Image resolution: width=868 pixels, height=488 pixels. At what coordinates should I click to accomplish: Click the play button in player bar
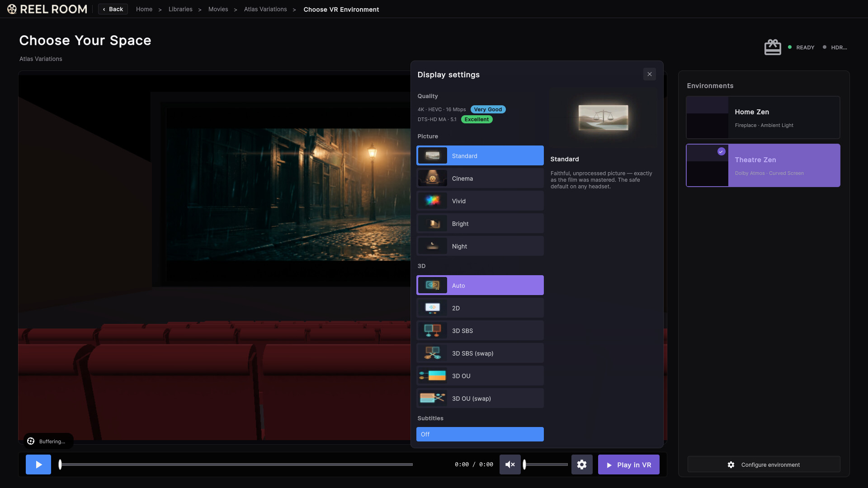pyautogui.click(x=38, y=465)
